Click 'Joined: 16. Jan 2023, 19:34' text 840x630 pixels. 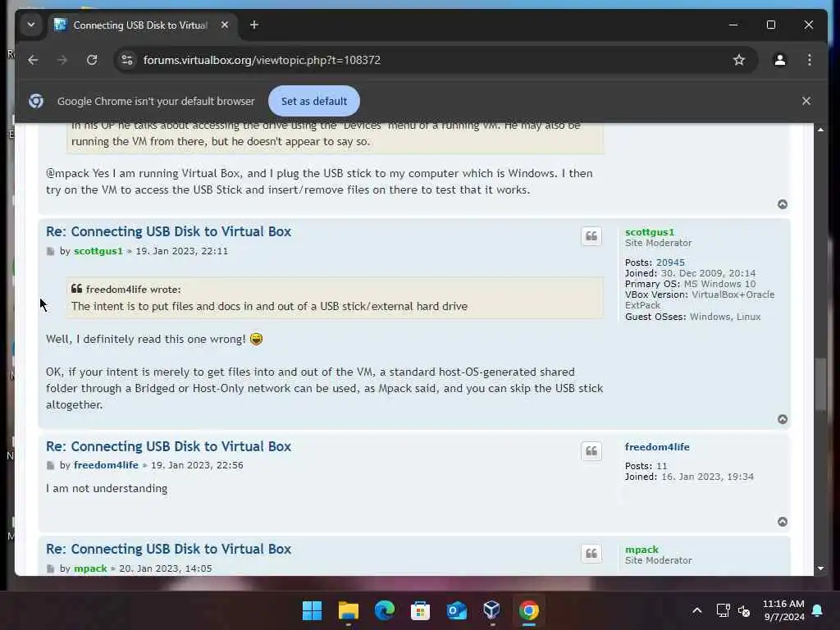[689, 477]
